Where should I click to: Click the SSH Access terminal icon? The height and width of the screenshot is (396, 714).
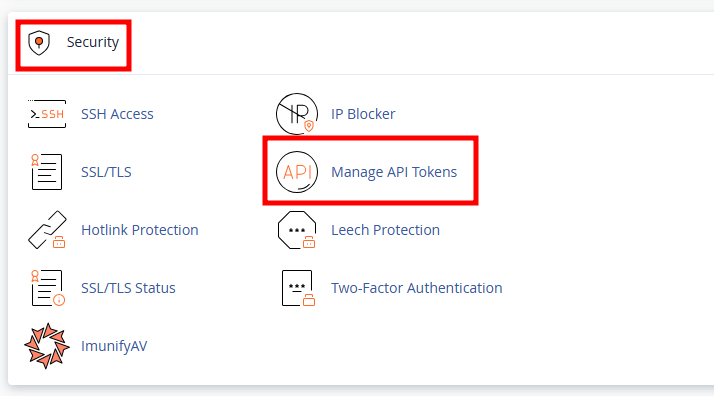pyautogui.click(x=47, y=114)
